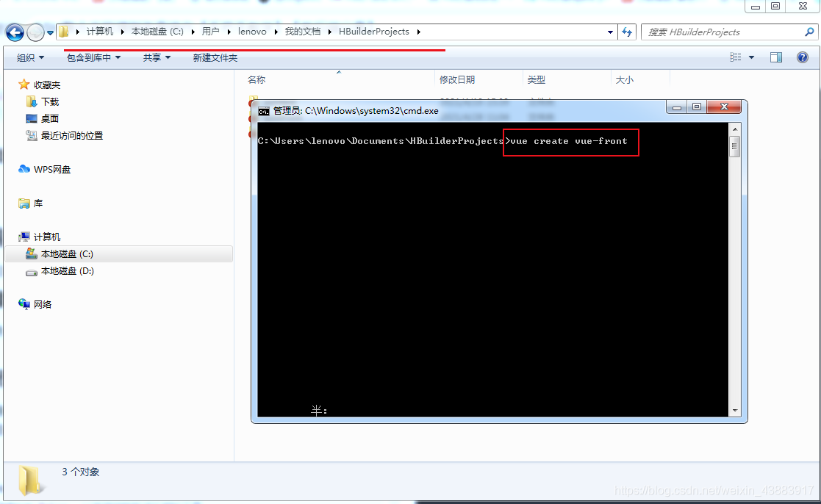The width and height of the screenshot is (821, 504).
Task: Close the Explorer window
Action: click(x=803, y=7)
